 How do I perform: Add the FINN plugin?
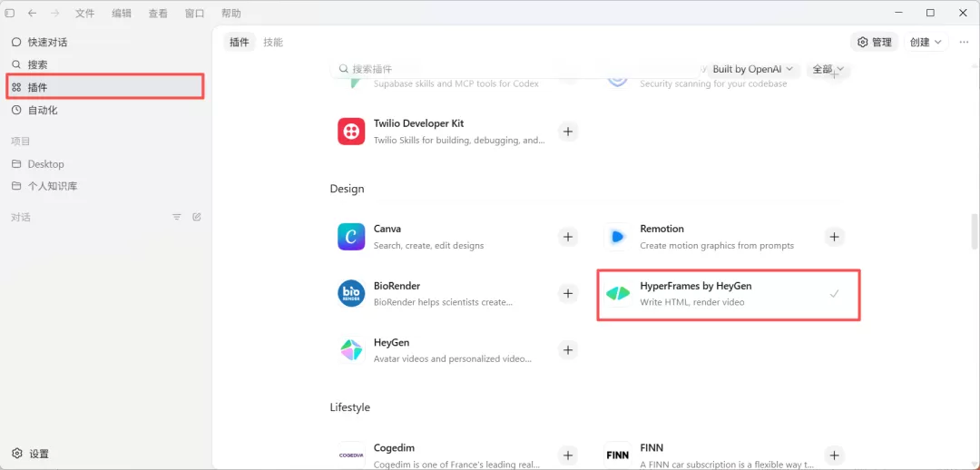click(834, 455)
